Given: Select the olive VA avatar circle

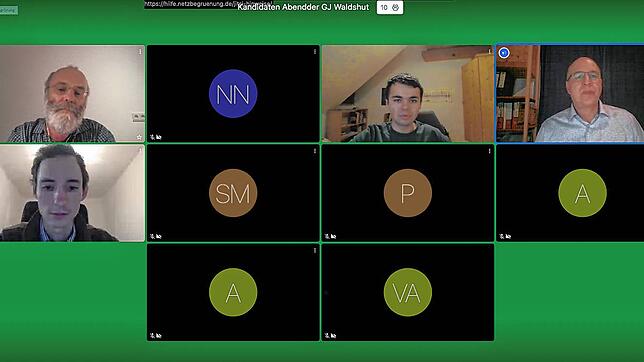Looking at the screenshot, I should pyautogui.click(x=407, y=292).
